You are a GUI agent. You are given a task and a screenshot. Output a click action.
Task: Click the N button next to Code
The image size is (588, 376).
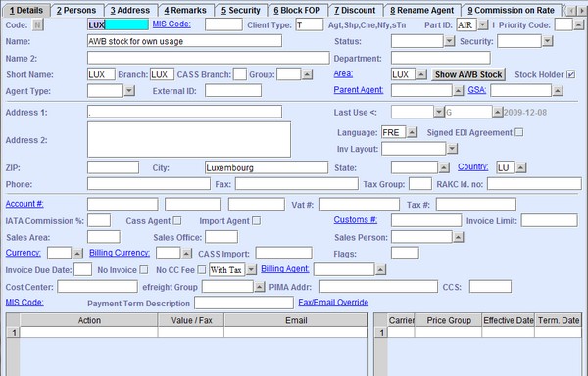[x=38, y=25]
